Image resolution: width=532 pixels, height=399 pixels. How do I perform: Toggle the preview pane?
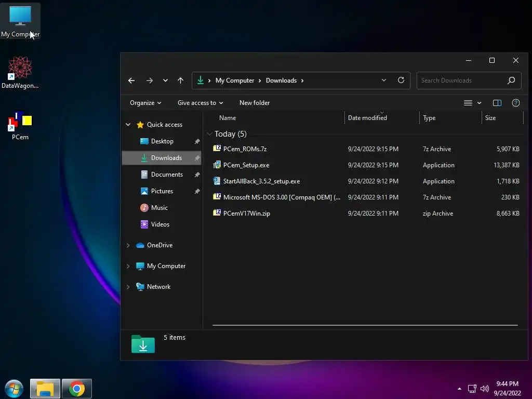[497, 103]
